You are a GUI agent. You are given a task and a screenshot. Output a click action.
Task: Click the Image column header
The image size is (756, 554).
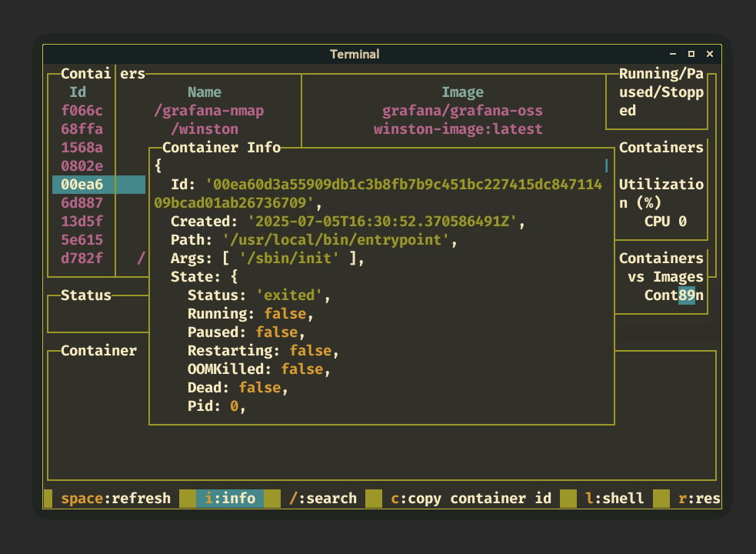coord(462,92)
